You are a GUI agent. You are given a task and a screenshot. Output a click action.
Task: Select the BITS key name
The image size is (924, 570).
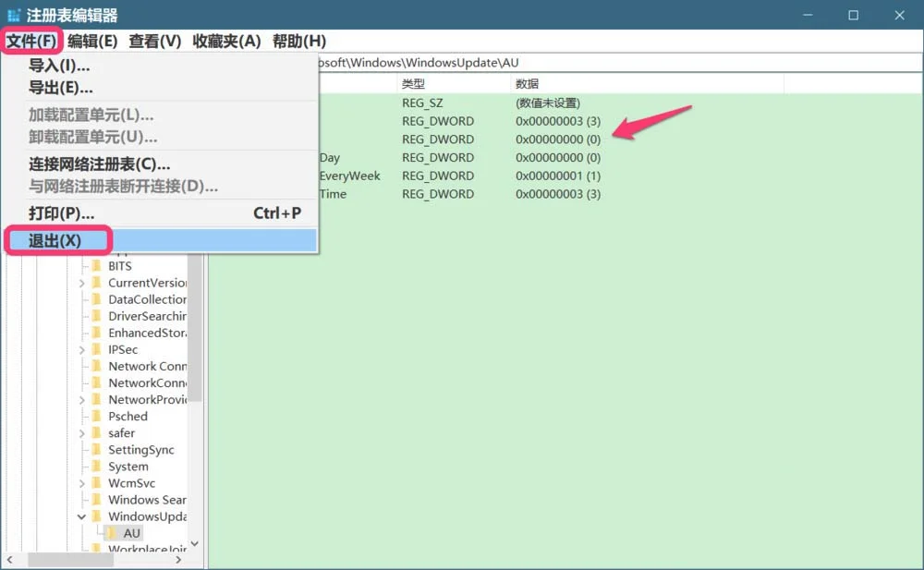(x=119, y=266)
